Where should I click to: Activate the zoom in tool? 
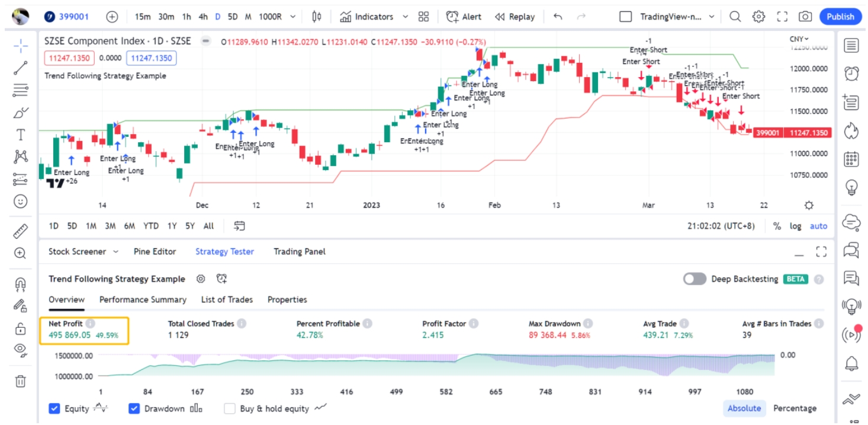pos(21,253)
